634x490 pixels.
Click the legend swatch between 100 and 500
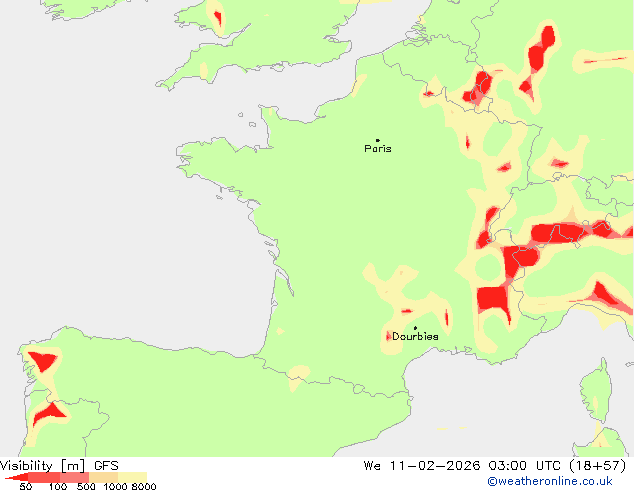(x=74, y=477)
